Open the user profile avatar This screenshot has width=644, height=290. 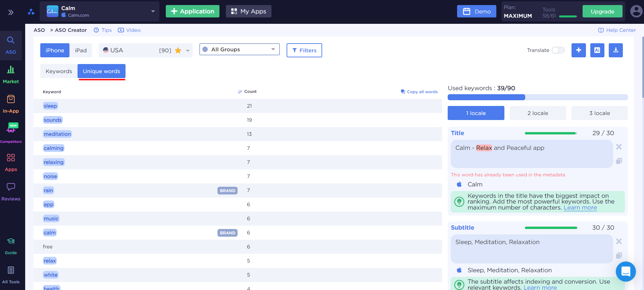636,11
